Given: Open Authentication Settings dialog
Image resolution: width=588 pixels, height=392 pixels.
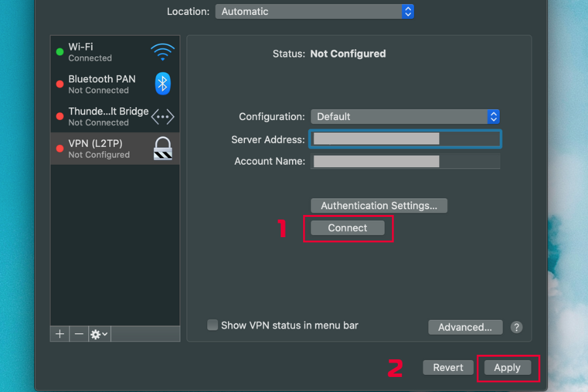Looking at the screenshot, I should pyautogui.click(x=379, y=205).
